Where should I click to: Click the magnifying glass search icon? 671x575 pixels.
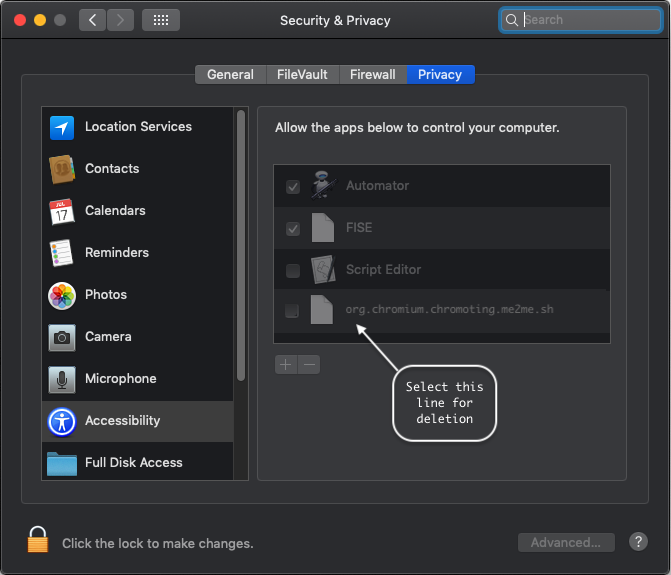511,20
